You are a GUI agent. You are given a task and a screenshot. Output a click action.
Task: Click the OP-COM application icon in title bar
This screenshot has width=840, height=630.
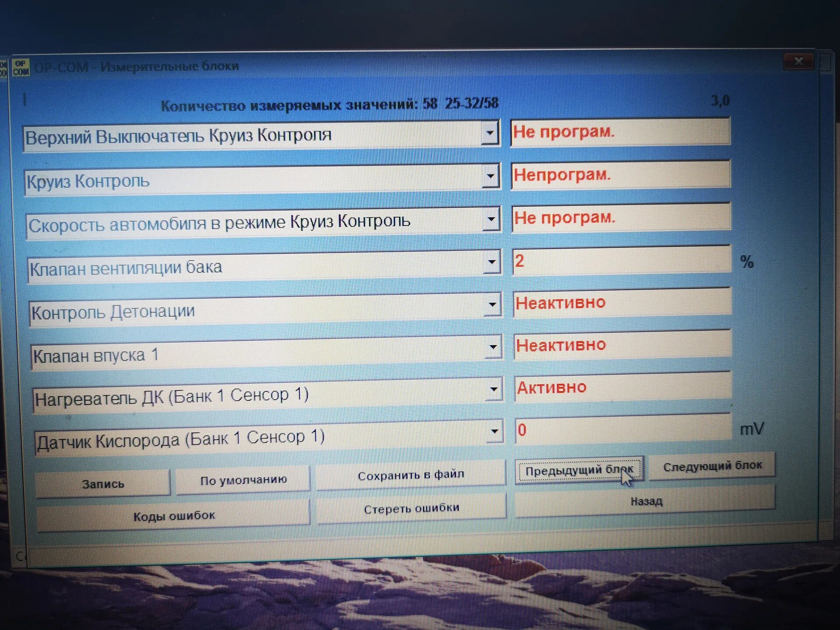click(21, 66)
